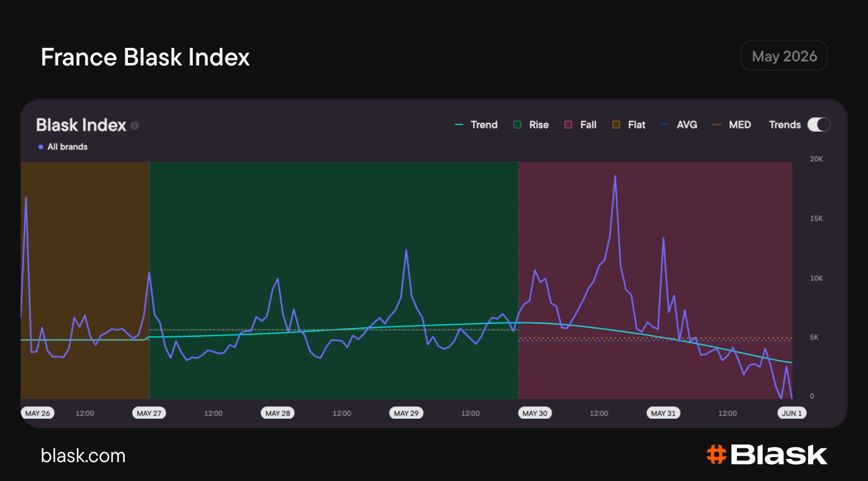868x481 pixels.
Task: Click the info icon beside Blask Index
Action: 135,125
